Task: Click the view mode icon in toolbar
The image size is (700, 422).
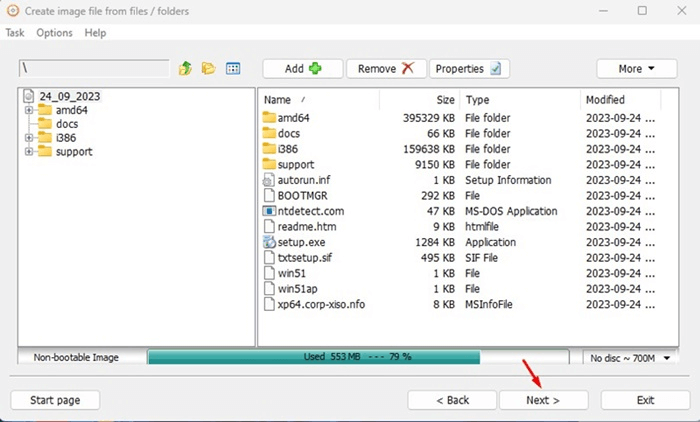Action: pos(233,69)
